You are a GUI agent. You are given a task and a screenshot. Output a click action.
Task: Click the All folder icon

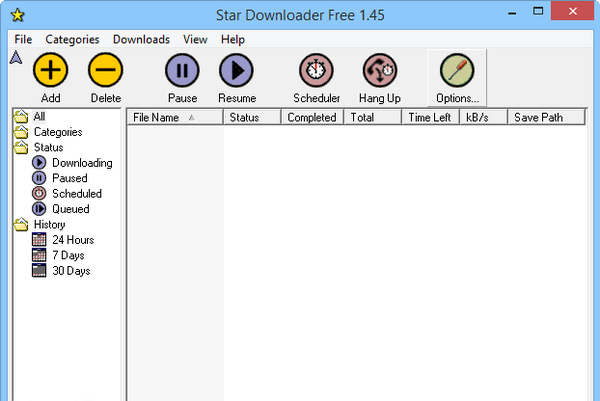click(21, 116)
